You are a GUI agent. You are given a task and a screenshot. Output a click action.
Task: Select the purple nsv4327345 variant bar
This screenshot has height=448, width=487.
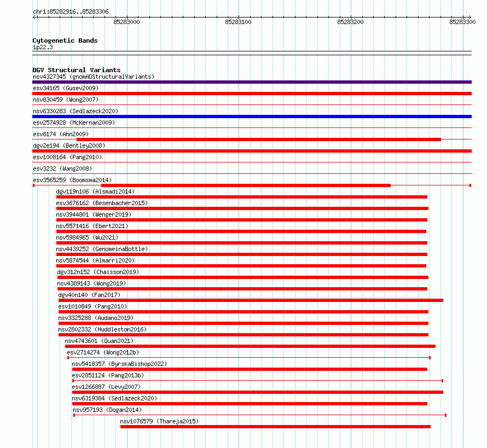[x=252, y=82]
